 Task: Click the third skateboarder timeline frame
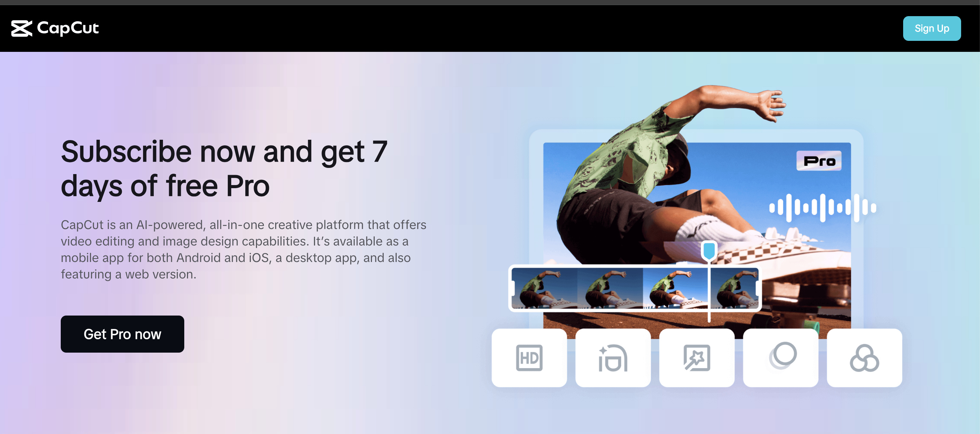pyautogui.click(x=676, y=288)
